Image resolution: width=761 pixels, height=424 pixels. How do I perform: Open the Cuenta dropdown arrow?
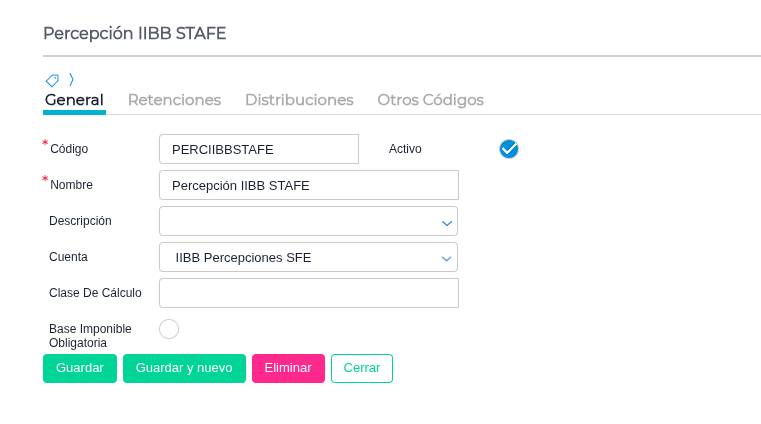447,258
